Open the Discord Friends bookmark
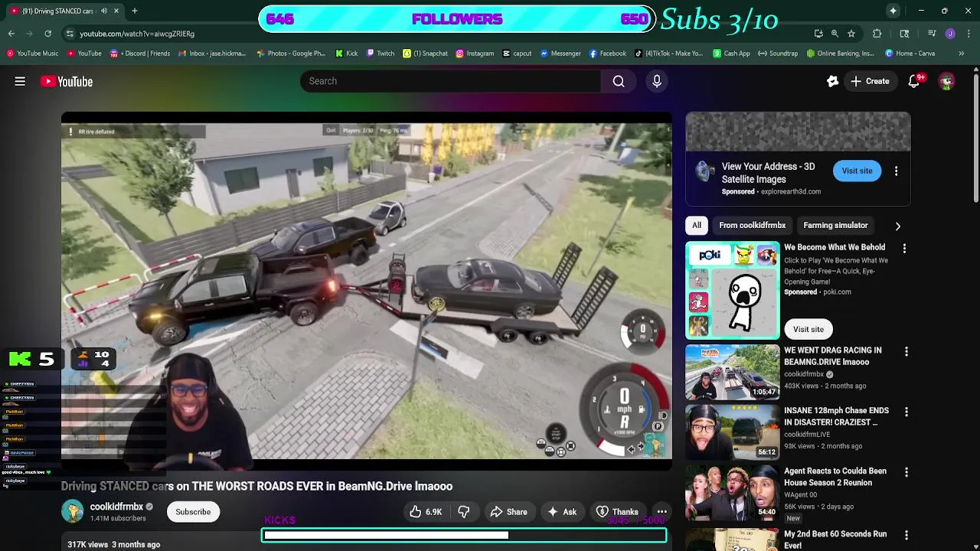The image size is (980, 551). pos(140,54)
